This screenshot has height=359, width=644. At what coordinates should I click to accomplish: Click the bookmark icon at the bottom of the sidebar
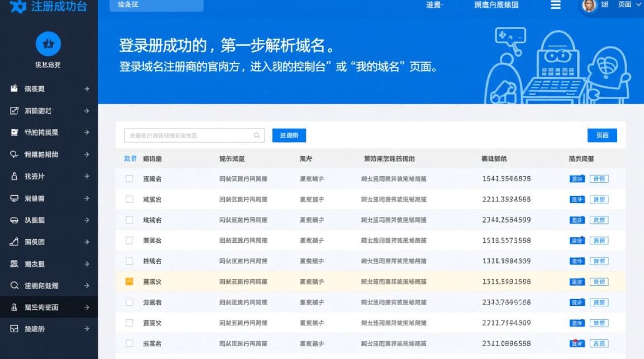point(13,329)
